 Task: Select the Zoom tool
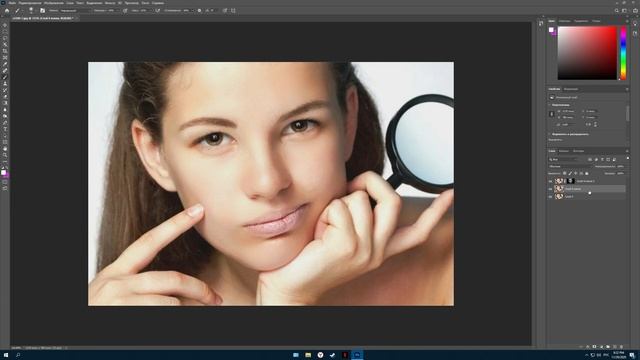[5, 155]
